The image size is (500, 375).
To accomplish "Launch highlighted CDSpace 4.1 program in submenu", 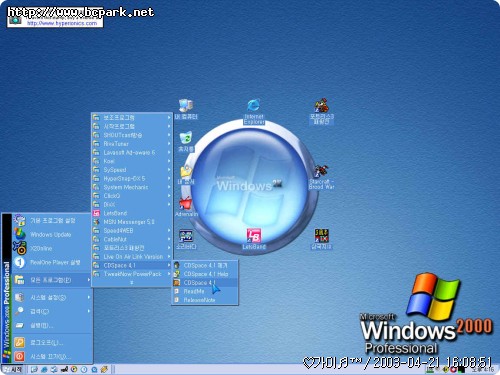I will (x=205, y=283).
